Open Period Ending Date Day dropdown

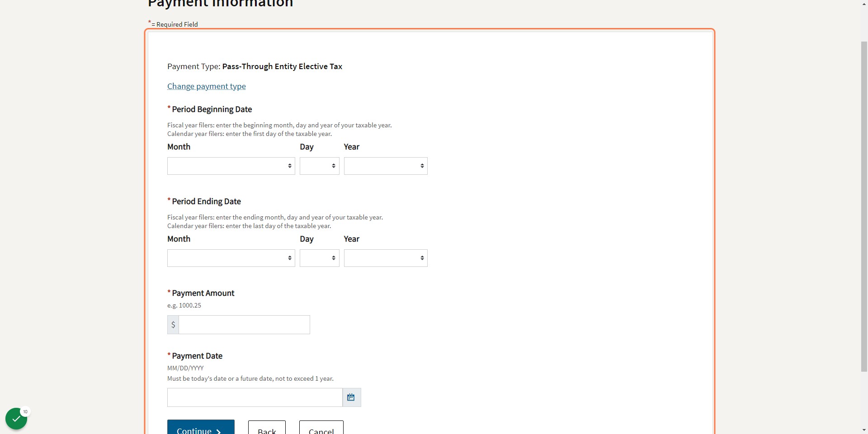pos(319,258)
